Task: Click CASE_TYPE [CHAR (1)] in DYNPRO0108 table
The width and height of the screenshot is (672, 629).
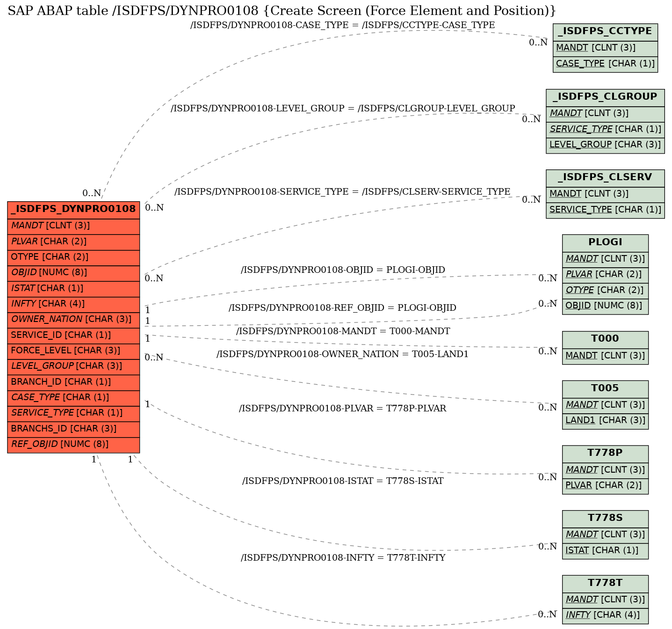Action: [x=73, y=397]
